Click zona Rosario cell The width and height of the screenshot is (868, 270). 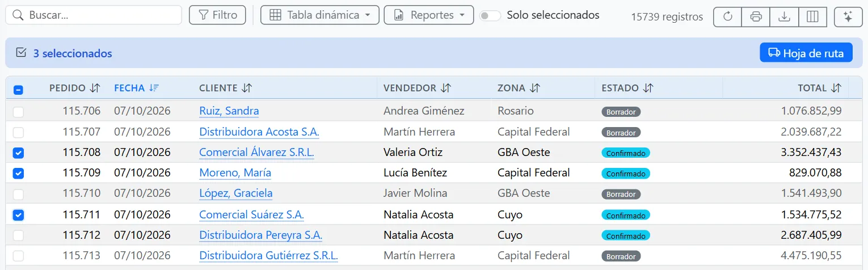[x=516, y=111]
